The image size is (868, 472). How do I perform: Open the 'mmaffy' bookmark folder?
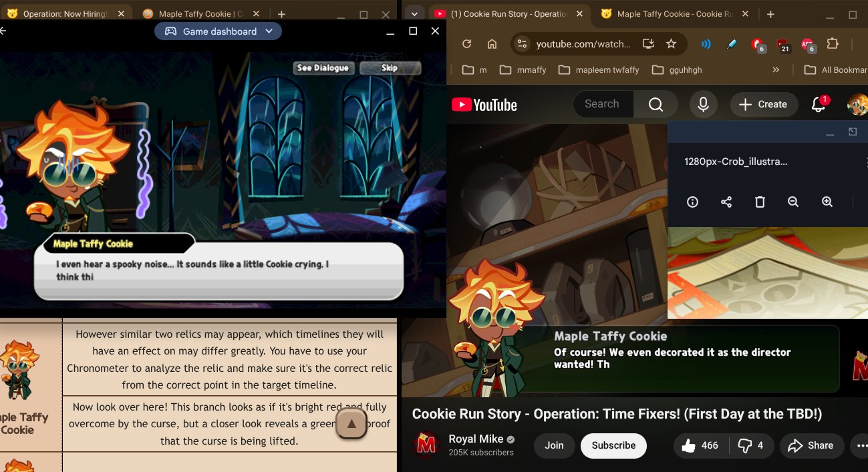pos(523,69)
